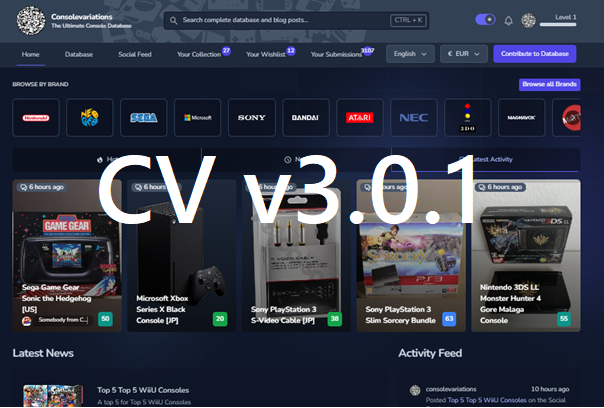The image size is (604, 408).
Task: Open the PlayStation 3 Slim Sorcery Bundle card
Action: click(x=411, y=255)
